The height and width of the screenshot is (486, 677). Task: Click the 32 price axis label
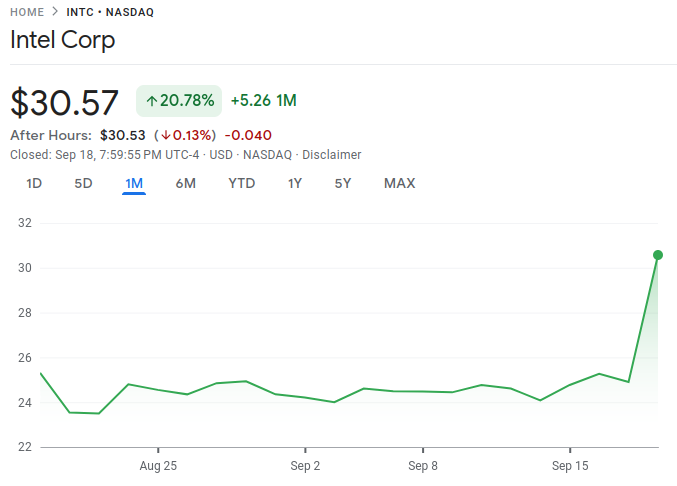click(25, 223)
